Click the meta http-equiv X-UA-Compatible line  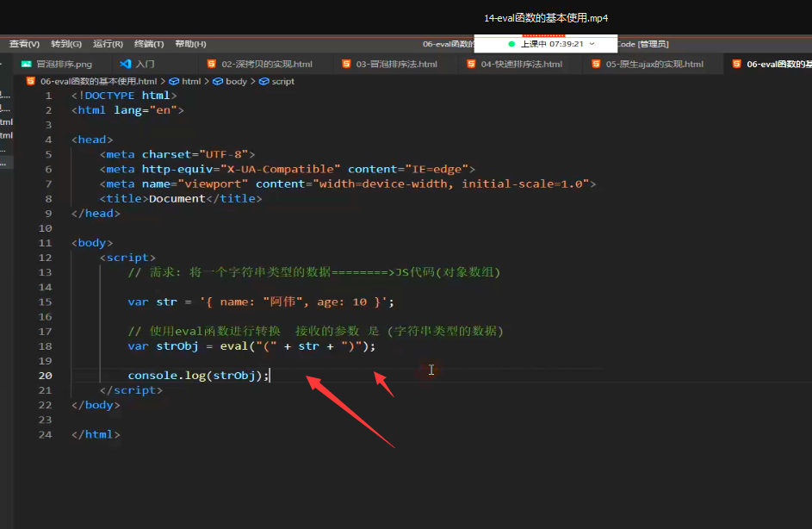[x=288, y=169]
